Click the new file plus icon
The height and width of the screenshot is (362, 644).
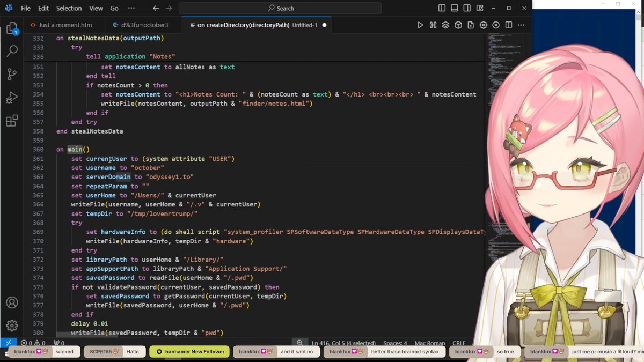pyautogui.click(x=471, y=25)
